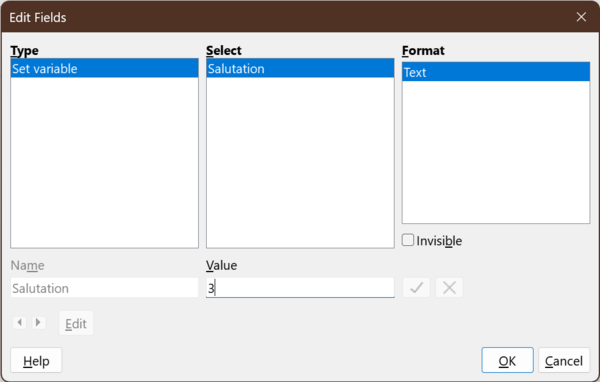Select 'Set variable' in Type list
The image size is (600, 382).
[104, 69]
